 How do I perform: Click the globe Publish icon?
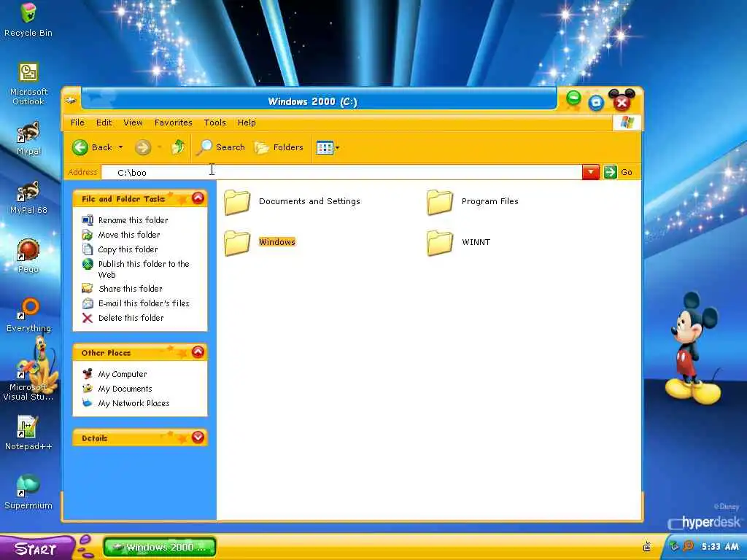(88, 264)
